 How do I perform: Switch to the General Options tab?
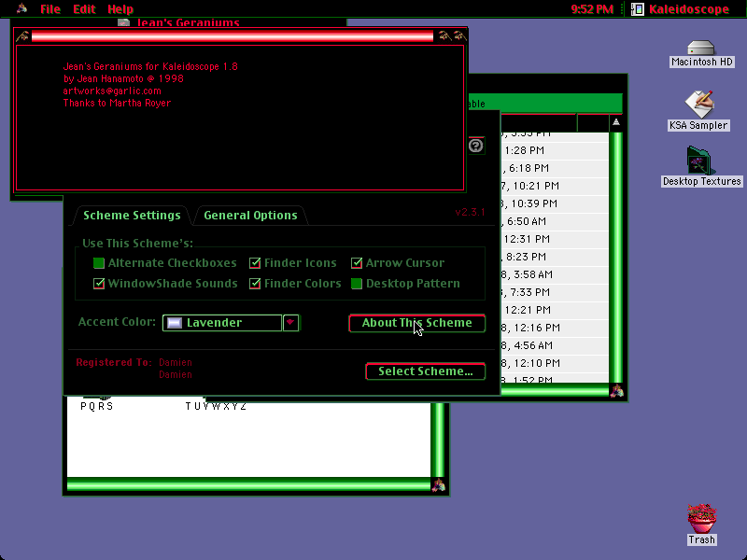coord(250,216)
